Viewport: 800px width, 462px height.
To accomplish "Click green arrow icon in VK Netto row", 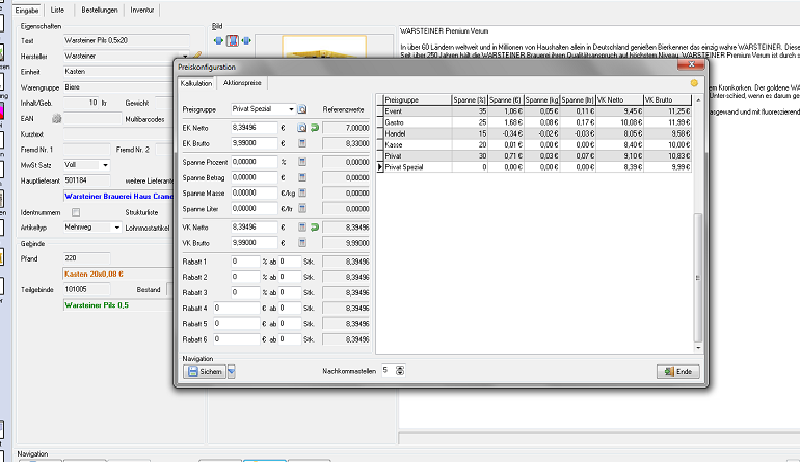I will click(x=315, y=227).
